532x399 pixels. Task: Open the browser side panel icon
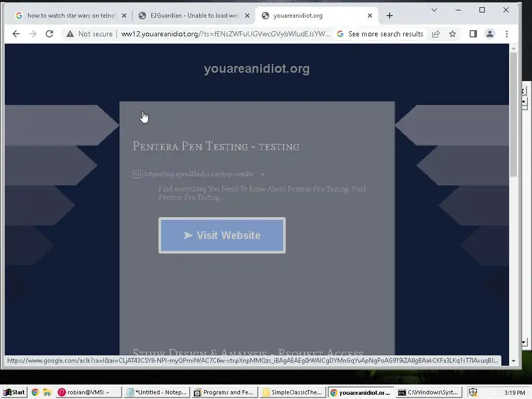tap(473, 34)
